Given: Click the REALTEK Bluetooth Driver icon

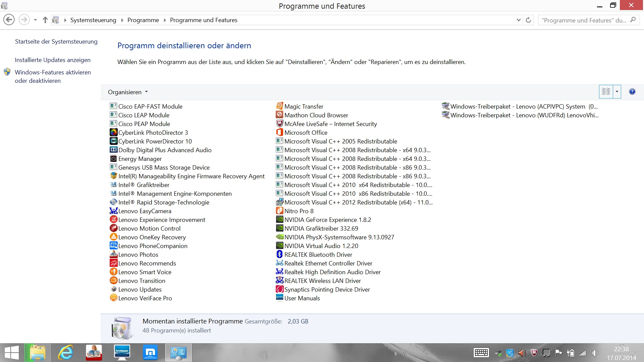Looking at the screenshot, I should tap(279, 254).
